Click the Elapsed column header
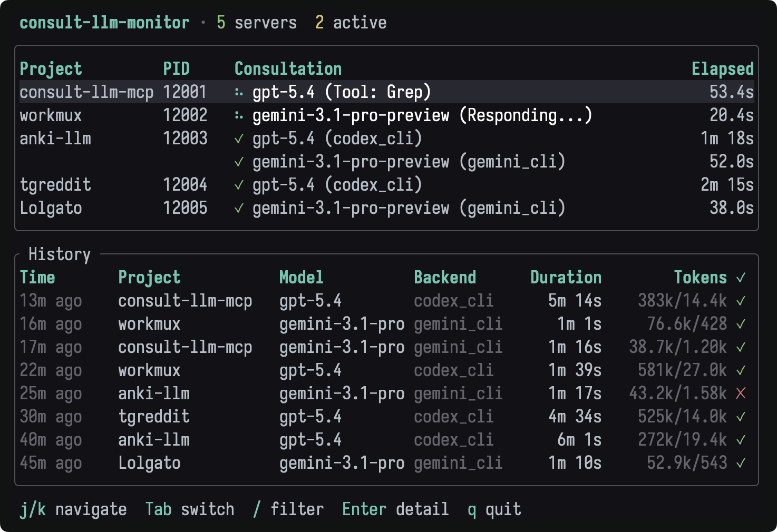Viewport: 777px width, 532px height. coord(723,69)
